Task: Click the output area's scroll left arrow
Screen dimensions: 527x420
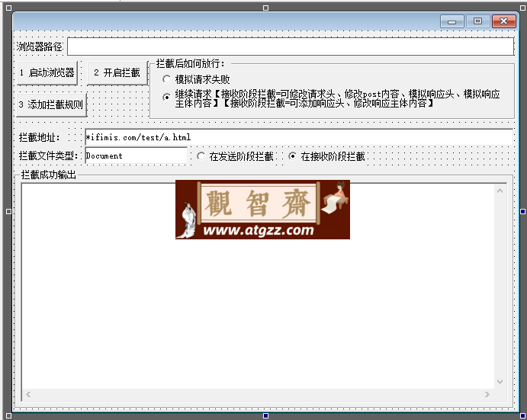Action: click(28, 394)
